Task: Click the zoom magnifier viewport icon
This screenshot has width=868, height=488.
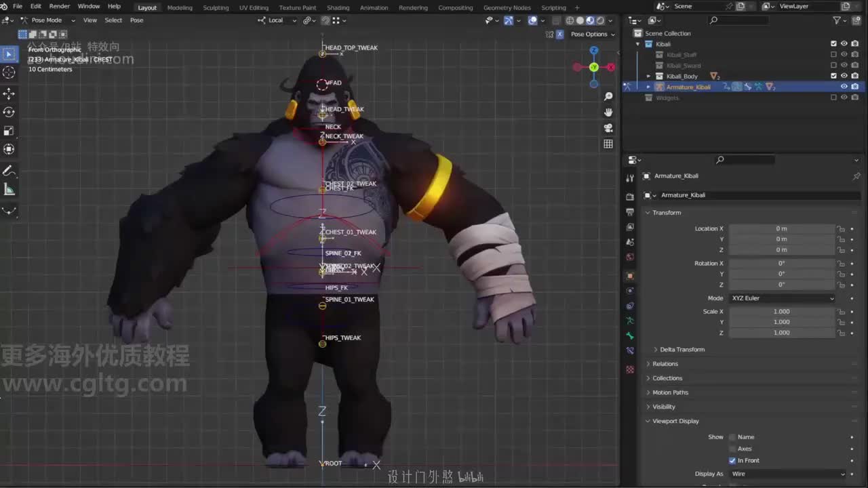Action: [x=608, y=96]
